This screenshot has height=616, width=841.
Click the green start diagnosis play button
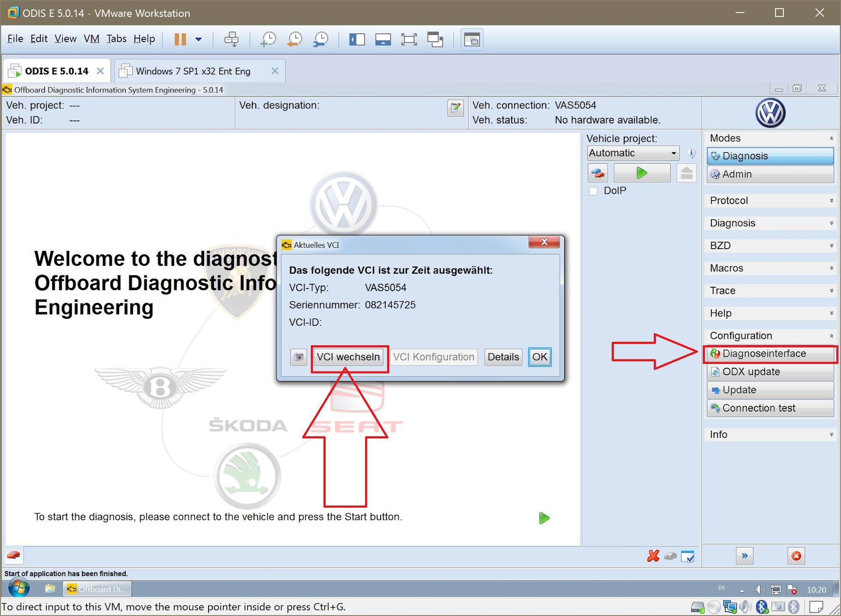[642, 173]
